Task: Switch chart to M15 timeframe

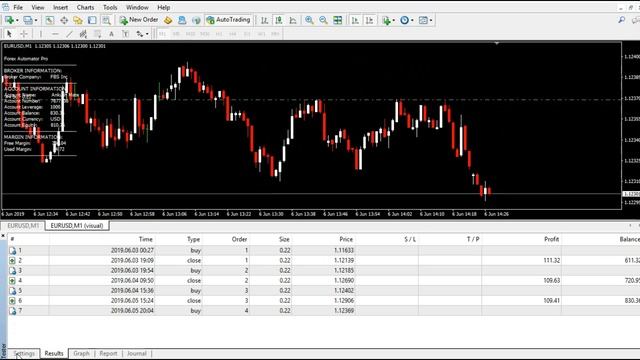Action: pyautogui.click(x=190, y=34)
